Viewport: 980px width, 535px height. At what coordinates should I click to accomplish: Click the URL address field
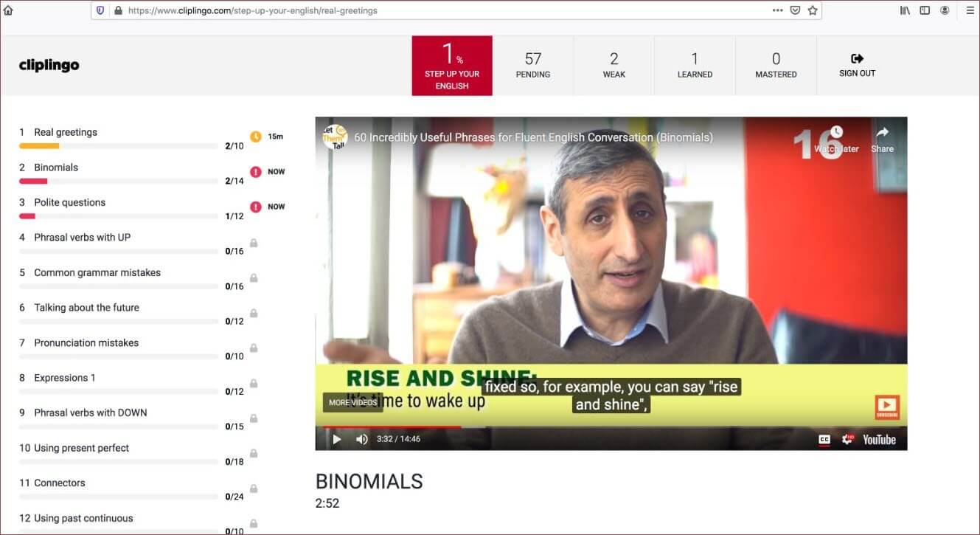[x=442, y=10]
